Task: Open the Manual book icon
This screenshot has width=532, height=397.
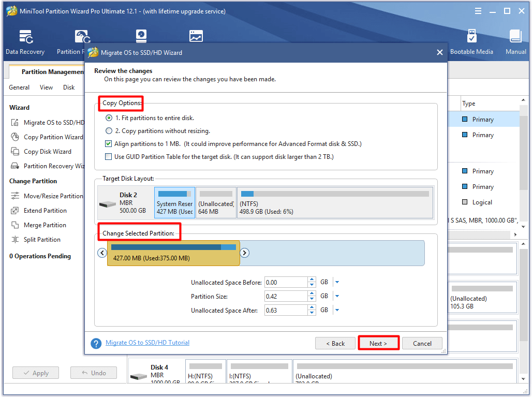Action: 515,36
